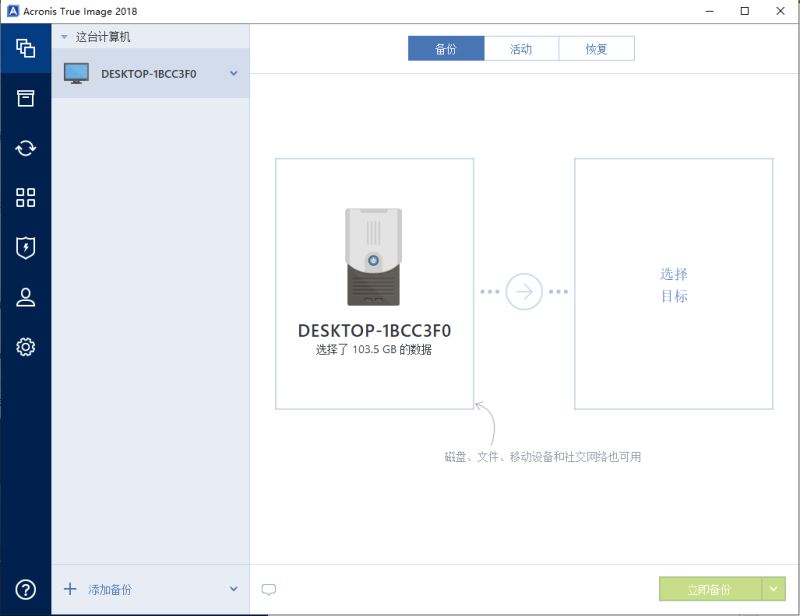800x616 pixels.
Task: Click 选择目标 destination panel
Action: [x=673, y=284]
